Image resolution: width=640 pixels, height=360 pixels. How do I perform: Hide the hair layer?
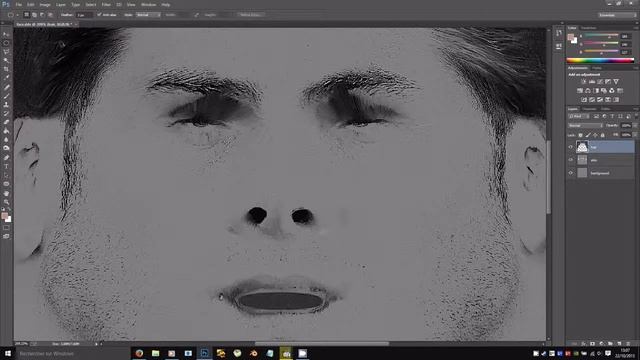pyautogui.click(x=571, y=147)
